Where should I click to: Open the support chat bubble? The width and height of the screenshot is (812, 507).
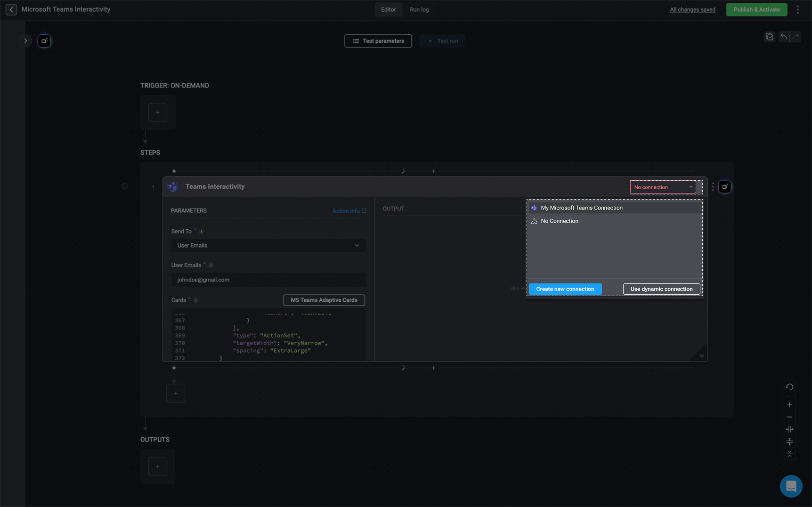tap(791, 486)
